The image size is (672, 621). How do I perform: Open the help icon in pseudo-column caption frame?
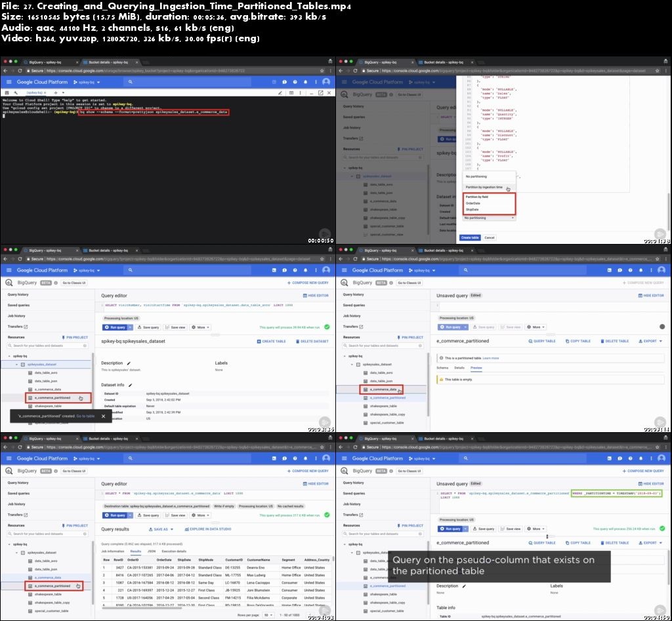(630, 458)
